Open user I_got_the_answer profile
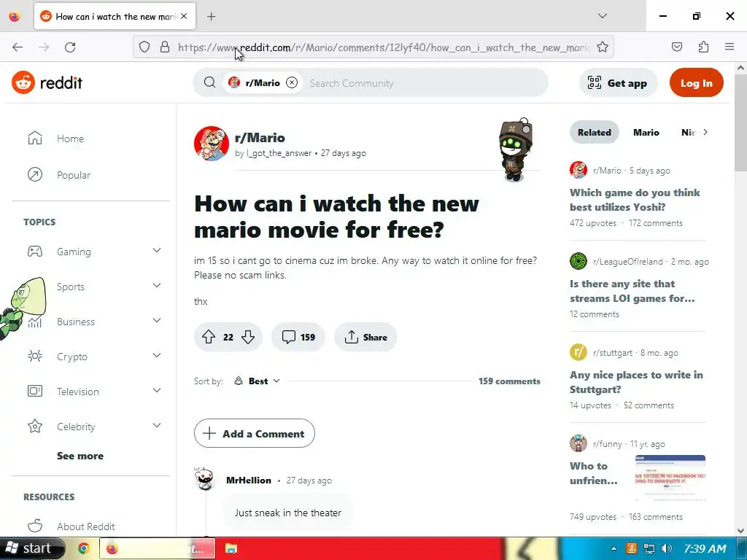 [279, 153]
